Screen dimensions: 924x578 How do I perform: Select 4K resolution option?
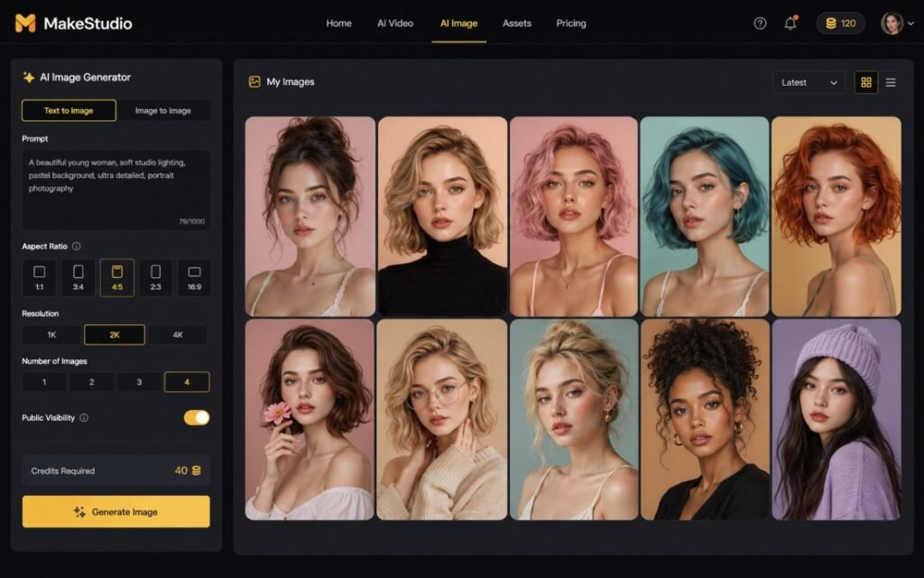(178, 334)
